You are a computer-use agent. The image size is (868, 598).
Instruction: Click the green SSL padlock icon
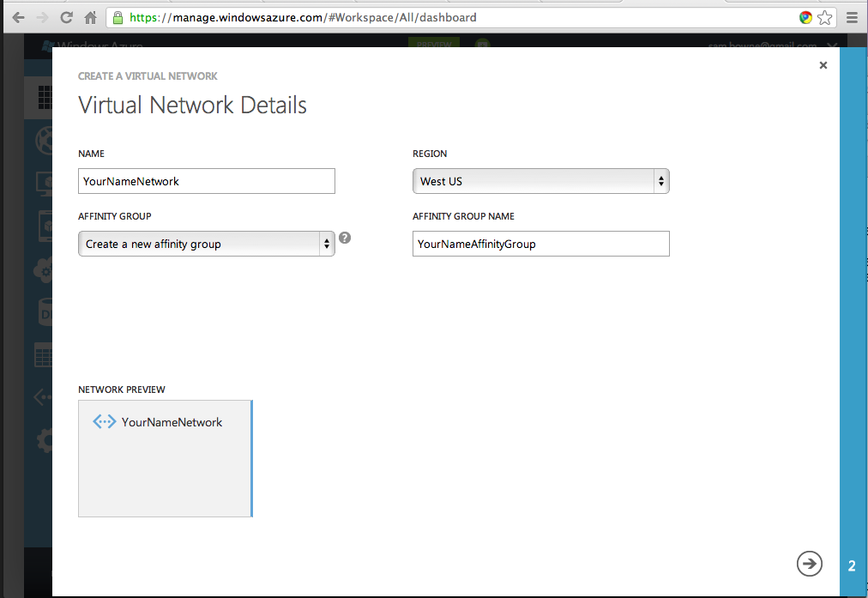click(118, 18)
